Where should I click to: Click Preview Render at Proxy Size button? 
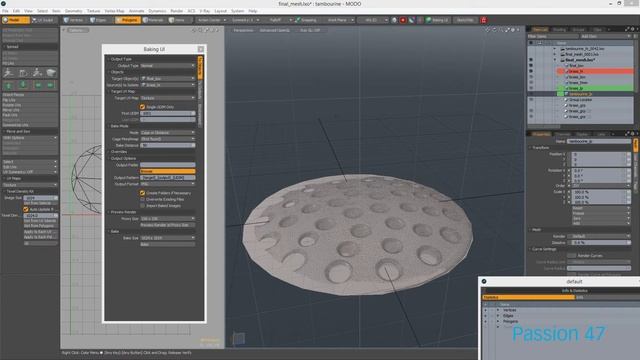click(168, 225)
